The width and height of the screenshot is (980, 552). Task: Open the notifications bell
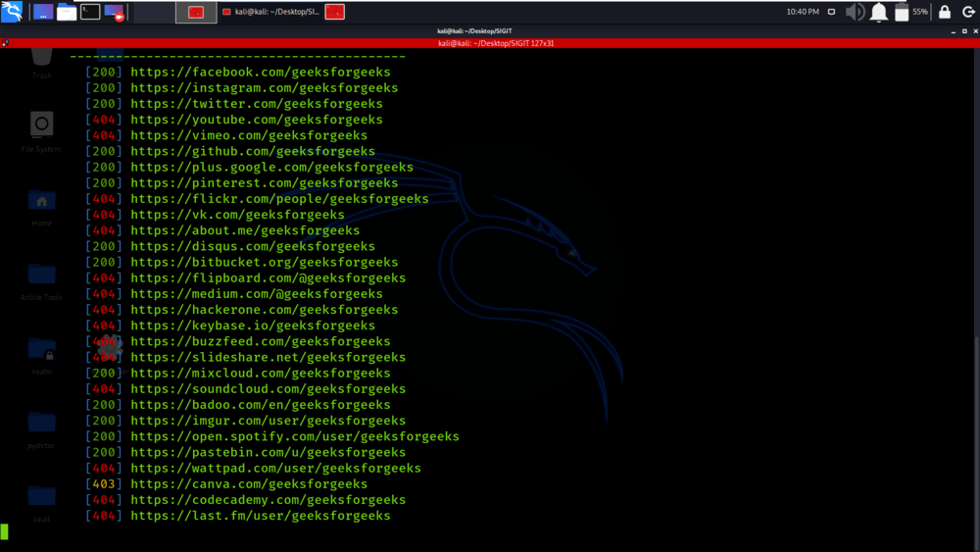click(x=879, y=12)
